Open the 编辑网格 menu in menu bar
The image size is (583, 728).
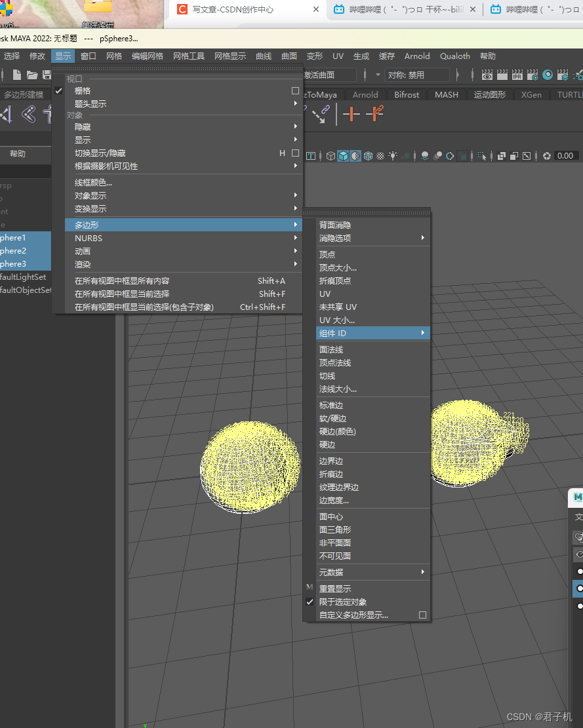[148, 56]
